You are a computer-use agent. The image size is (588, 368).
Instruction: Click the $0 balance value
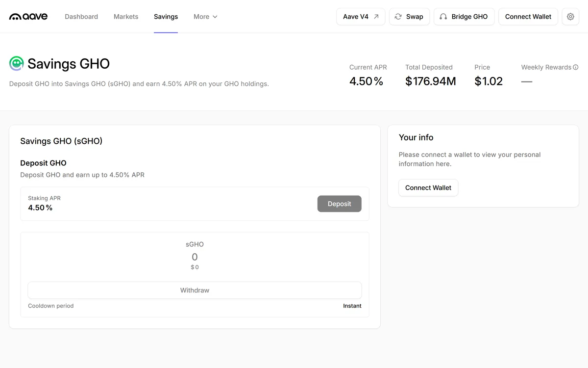(195, 267)
